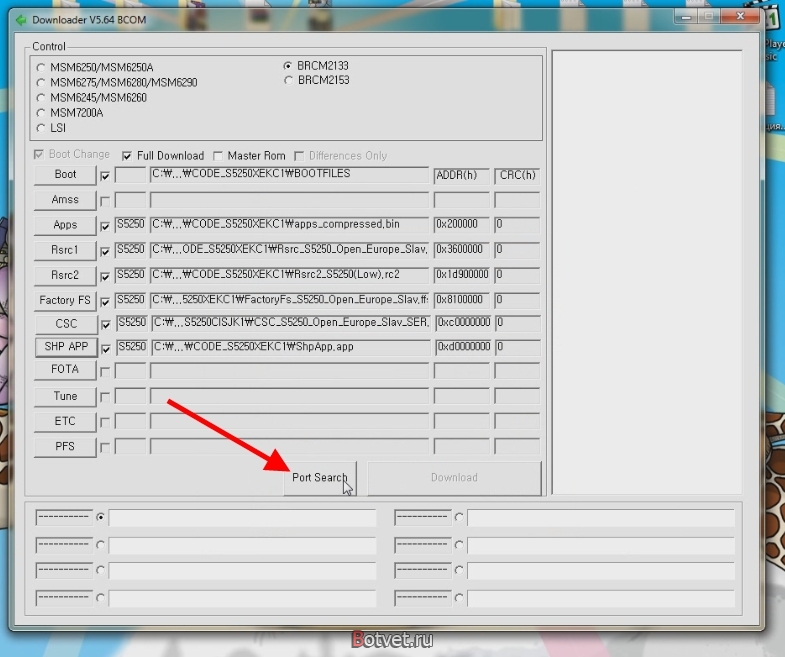
Task: Click the SHP APP button
Action: (x=66, y=347)
